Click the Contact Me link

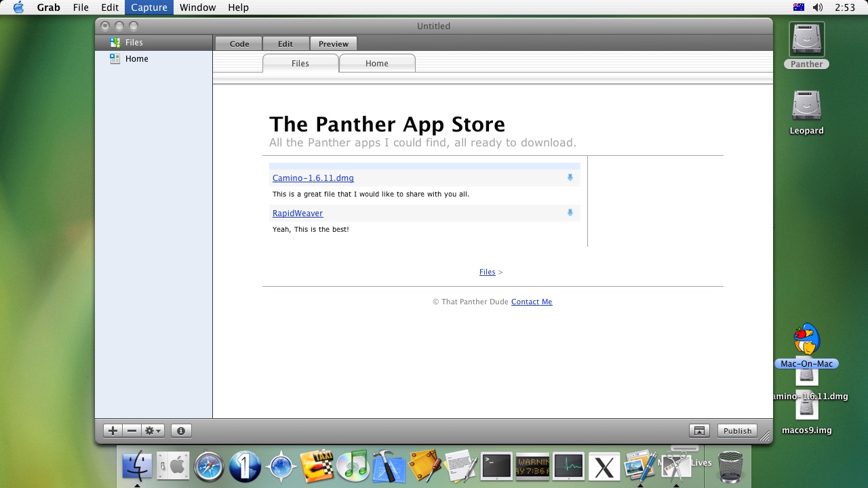532,302
